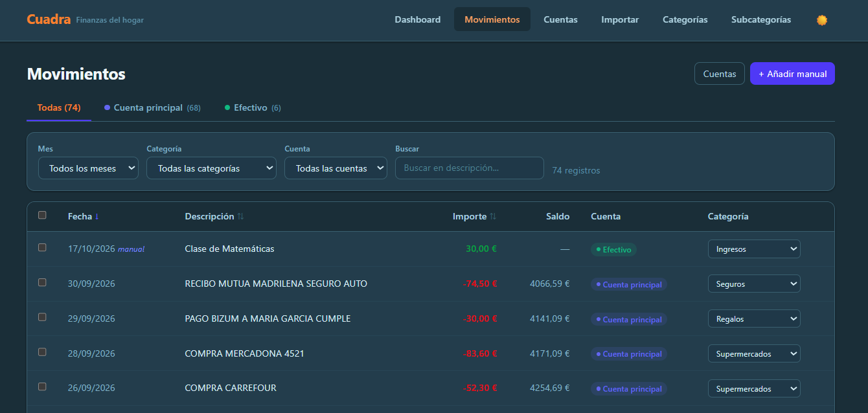The width and height of the screenshot is (868, 413).
Task: Change category for COMPRA MERCADONA 4521
Action: [754, 354]
